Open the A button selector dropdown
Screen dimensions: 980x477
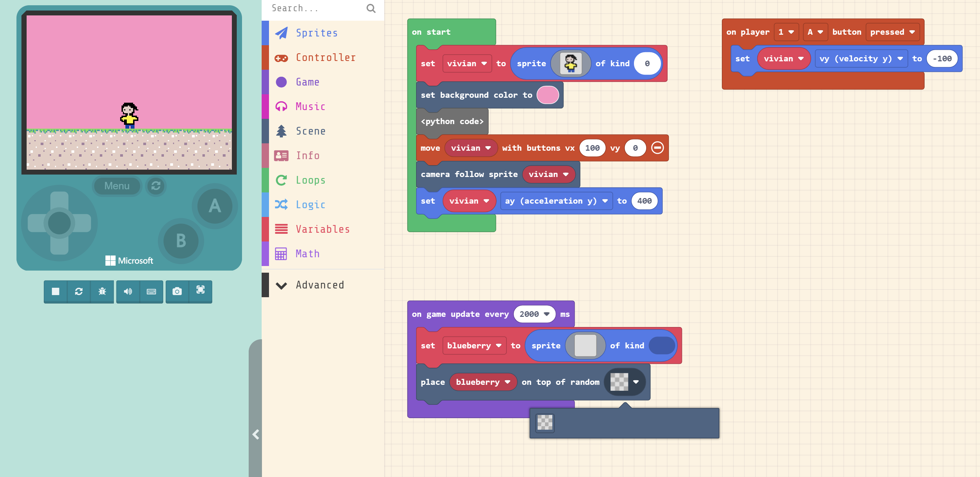pos(815,32)
